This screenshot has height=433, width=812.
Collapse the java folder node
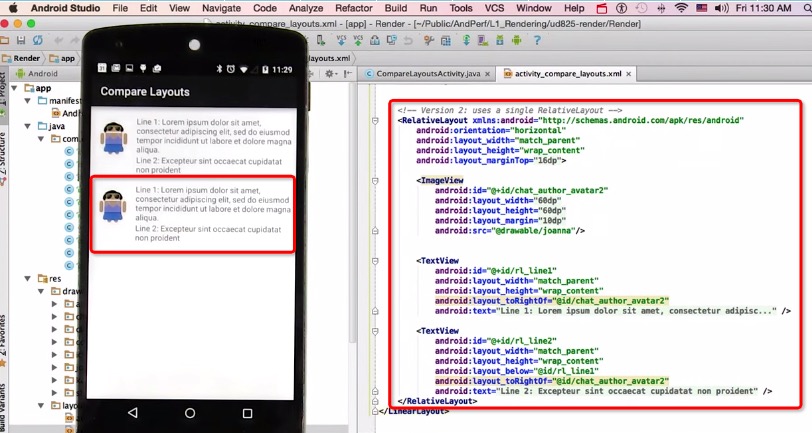point(28,126)
